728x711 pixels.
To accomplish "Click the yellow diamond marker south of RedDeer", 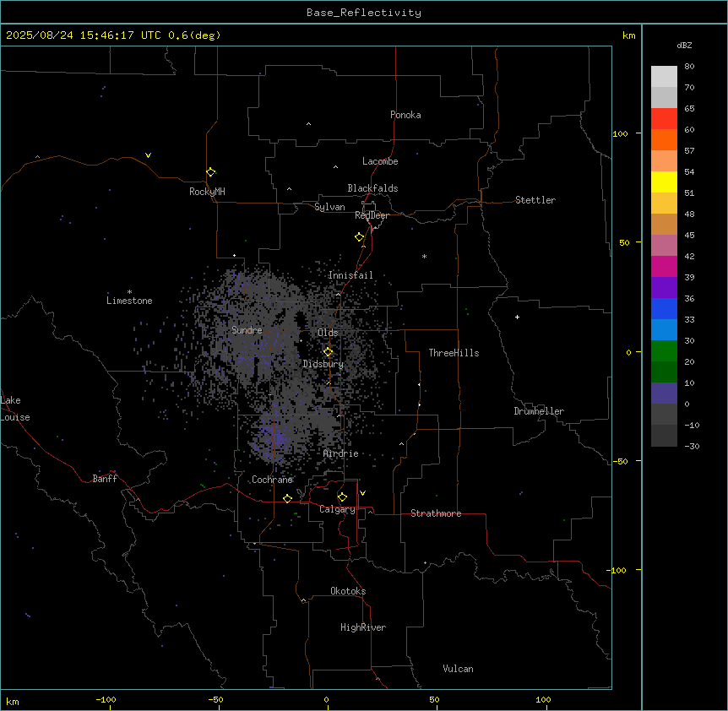I will (360, 237).
